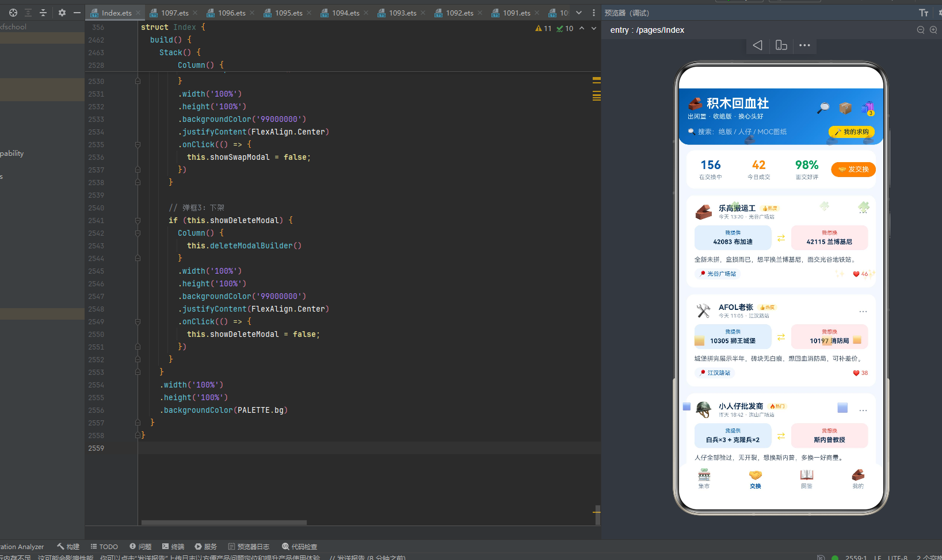Screen dimensions: 942x560
Task: Click the previewer font size Tt icon
Action: click(924, 13)
